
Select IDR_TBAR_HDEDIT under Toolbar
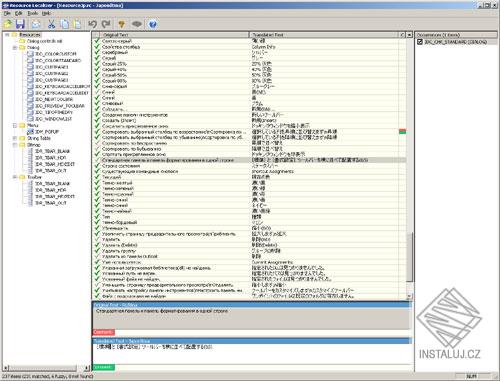click(55, 196)
